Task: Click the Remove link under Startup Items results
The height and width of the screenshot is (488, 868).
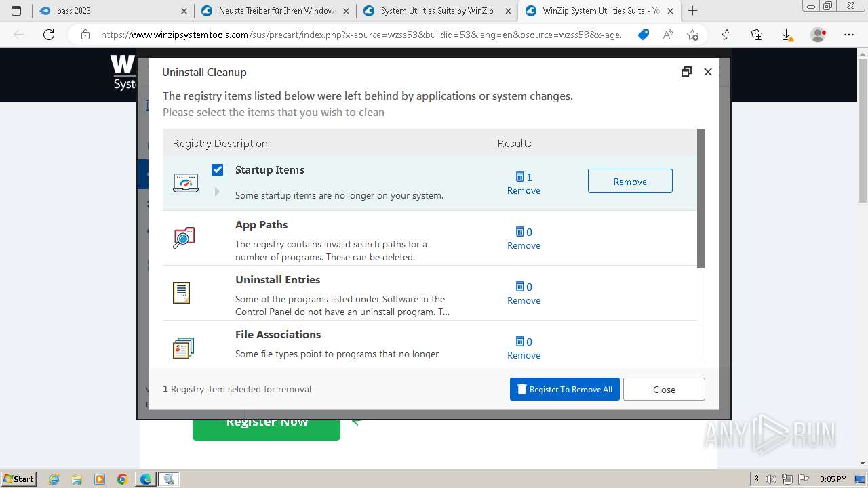Action: pyautogui.click(x=524, y=190)
